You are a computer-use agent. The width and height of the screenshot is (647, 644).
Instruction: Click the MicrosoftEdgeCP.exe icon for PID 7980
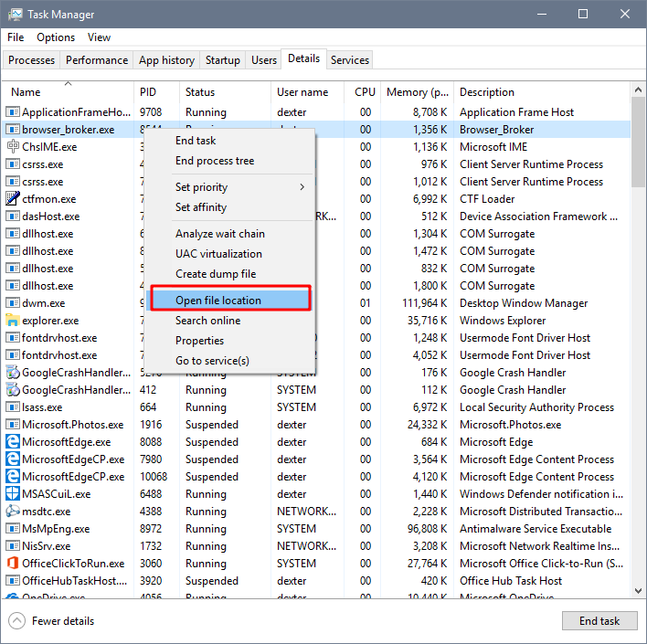pyautogui.click(x=13, y=459)
